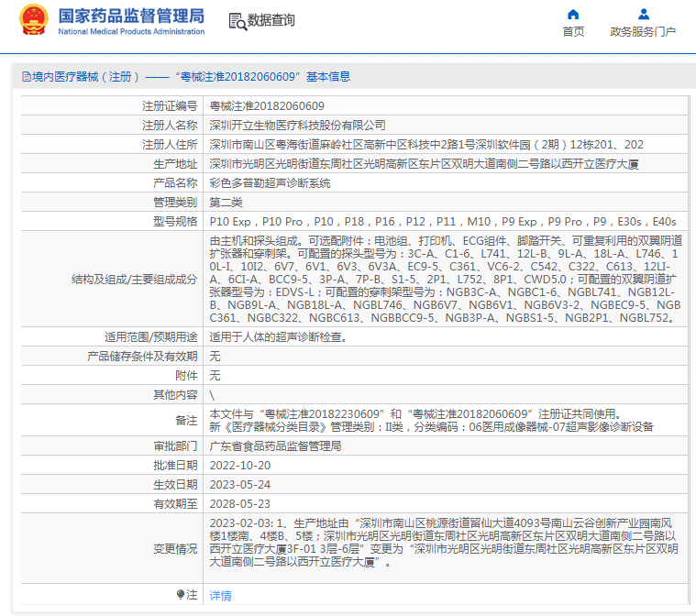The height and width of the screenshot is (616, 696).
Task: Click National Medical Products Administration subtitle
Action: click(131, 31)
